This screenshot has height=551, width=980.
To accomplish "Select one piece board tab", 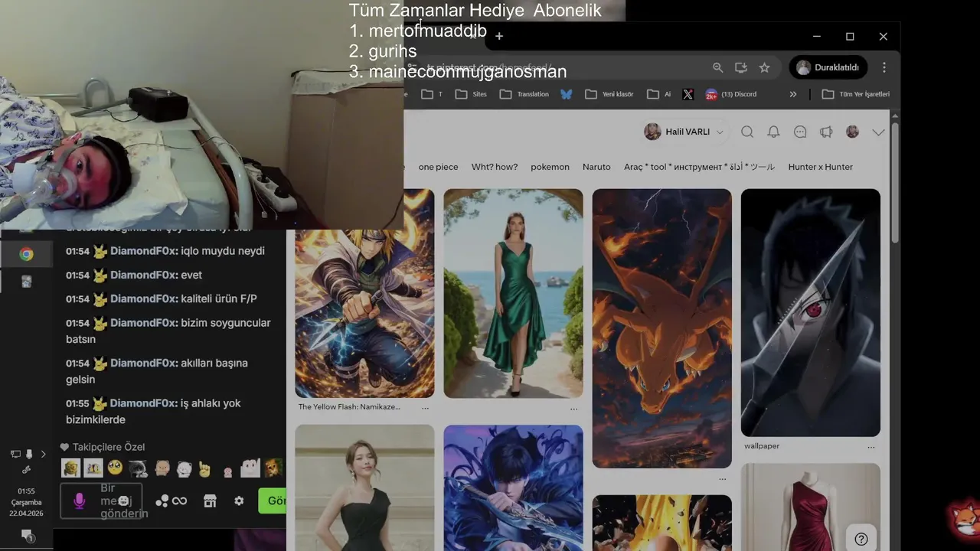I will coord(438,167).
